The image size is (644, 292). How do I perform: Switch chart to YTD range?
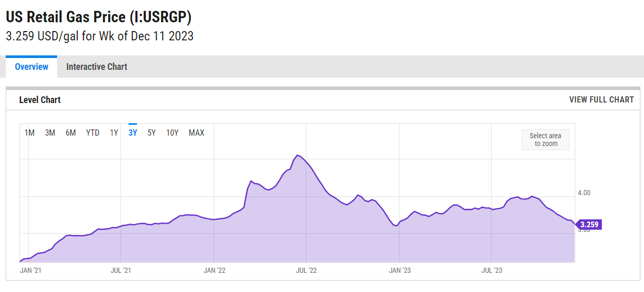click(x=93, y=133)
